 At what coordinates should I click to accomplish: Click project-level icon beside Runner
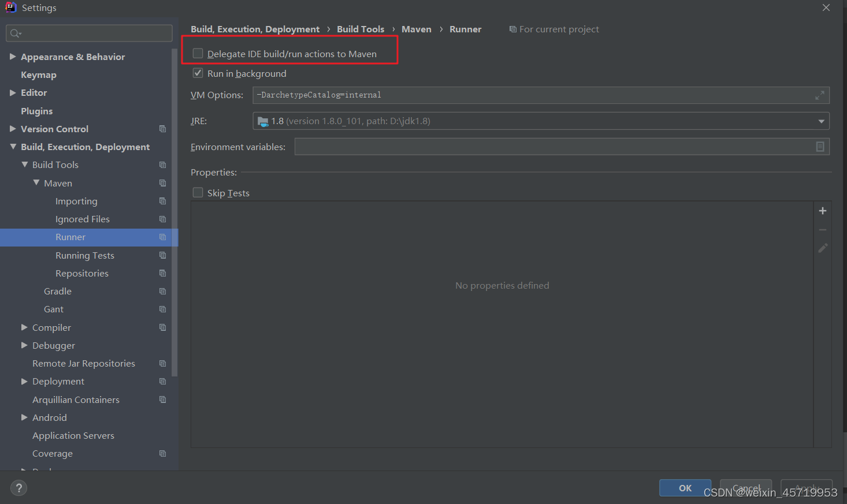coord(162,237)
